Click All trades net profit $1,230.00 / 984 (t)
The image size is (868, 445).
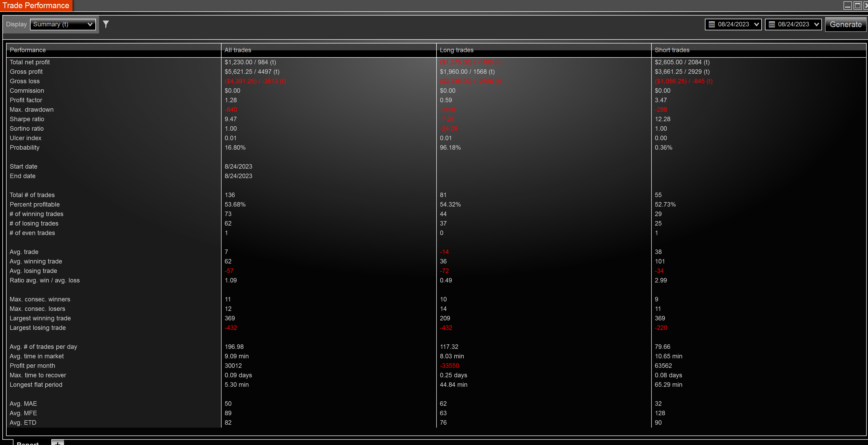pyautogui.click(x=250, y=62)
